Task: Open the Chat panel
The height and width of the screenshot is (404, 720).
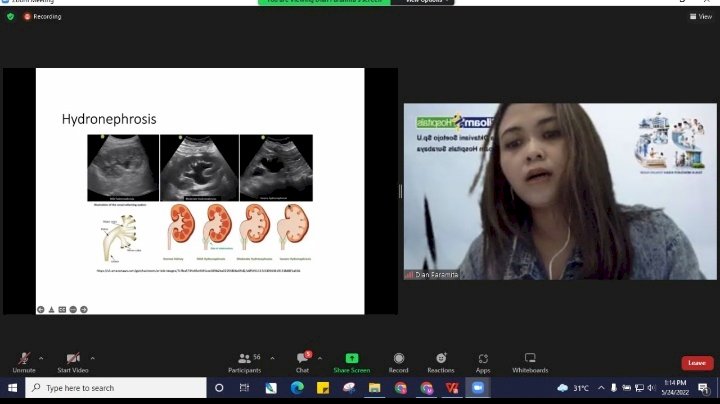Action: (x=303, y=362)
